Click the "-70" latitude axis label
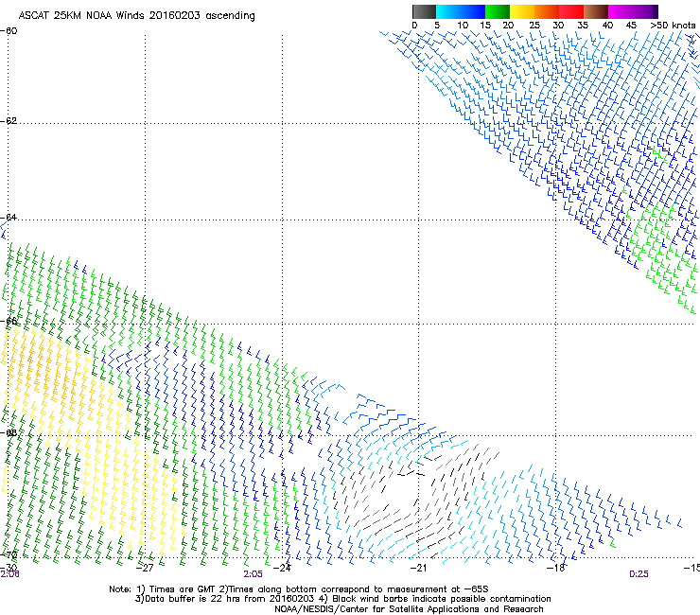700x615 pixels. pyautogui.click(x=9, y=555)
